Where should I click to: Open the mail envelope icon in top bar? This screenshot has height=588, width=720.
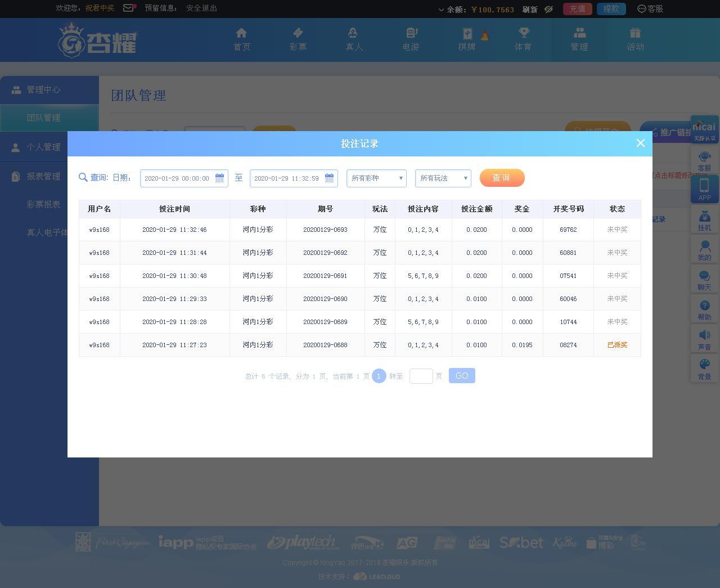129,8
